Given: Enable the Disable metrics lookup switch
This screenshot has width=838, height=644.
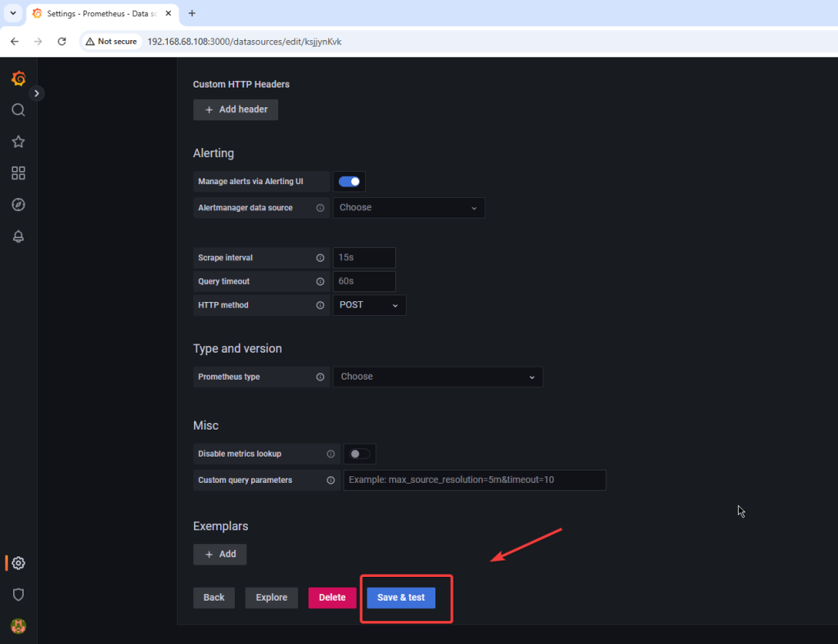Looking at the screenshot, I should tap(359, 454).
